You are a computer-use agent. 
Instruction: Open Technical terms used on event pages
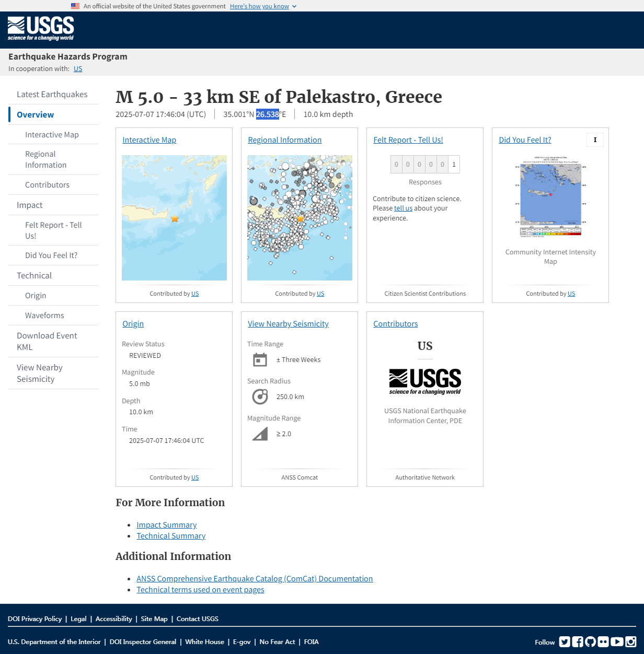pos(200,590)
